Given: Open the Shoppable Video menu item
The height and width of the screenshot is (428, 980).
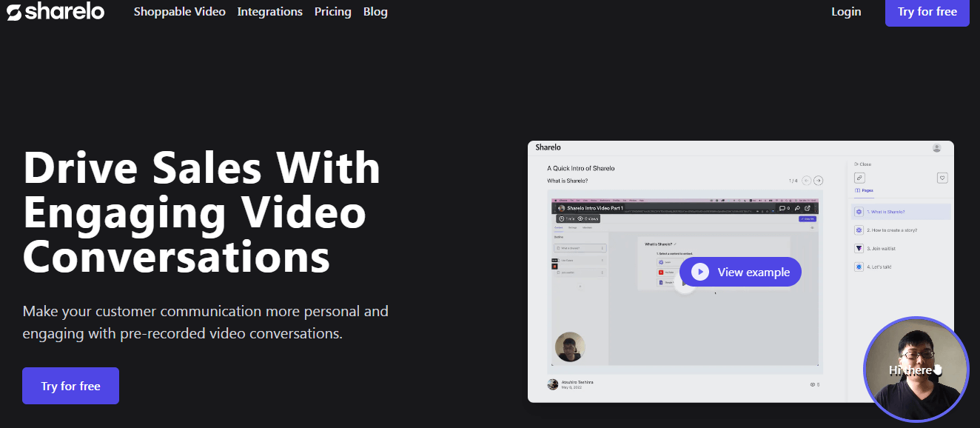Looking at the screenshot, I should (180, 12).
